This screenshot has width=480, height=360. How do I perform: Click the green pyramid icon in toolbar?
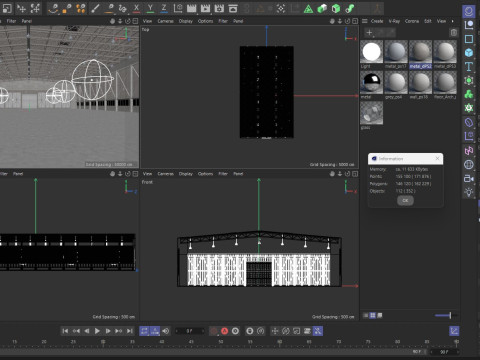point(308,9)
